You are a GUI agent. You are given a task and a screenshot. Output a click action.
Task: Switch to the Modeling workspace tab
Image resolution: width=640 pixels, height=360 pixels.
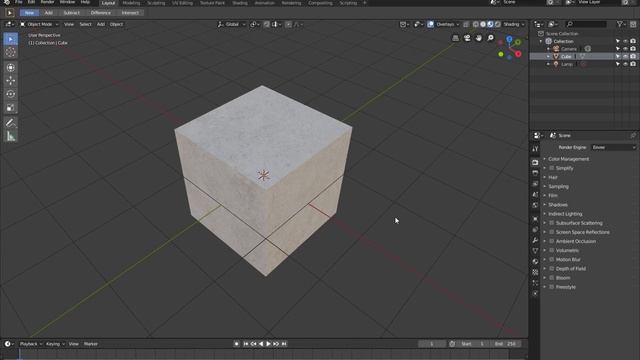pos(131,3)
